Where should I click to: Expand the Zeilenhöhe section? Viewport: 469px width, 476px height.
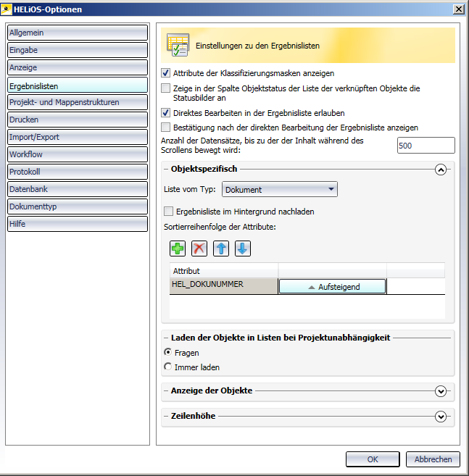point(441,416)
